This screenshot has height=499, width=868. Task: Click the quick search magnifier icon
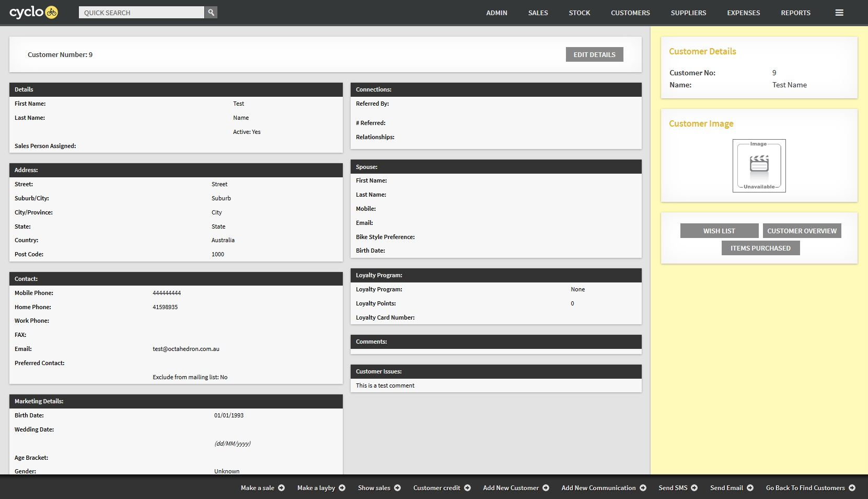pyautogui.click(x=211, y=12)
